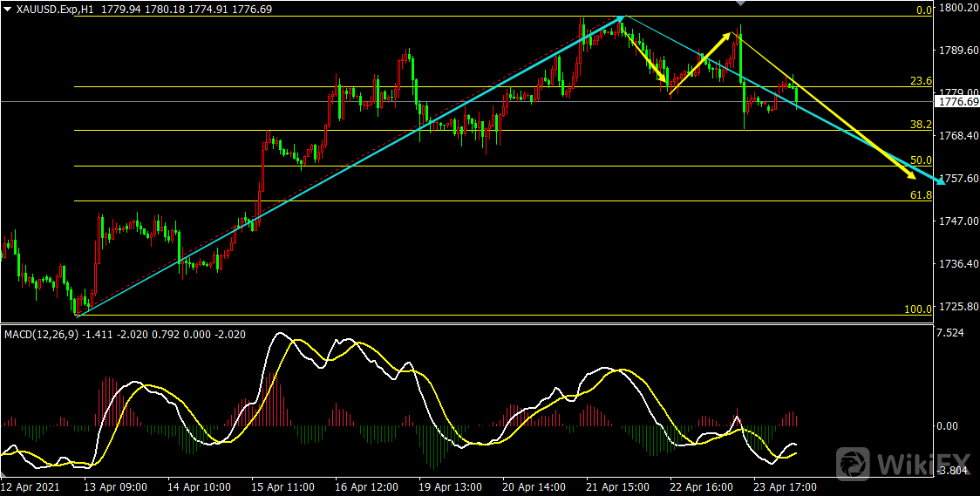Click the current price label 1776.69
Image resolution: width=980 pixels, height=496 pixels.
[956, 103]
